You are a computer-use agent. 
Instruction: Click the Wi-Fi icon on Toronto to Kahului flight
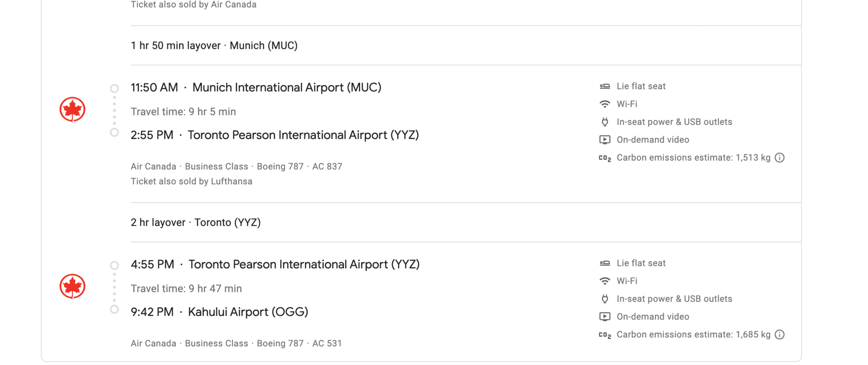point(605,281)
